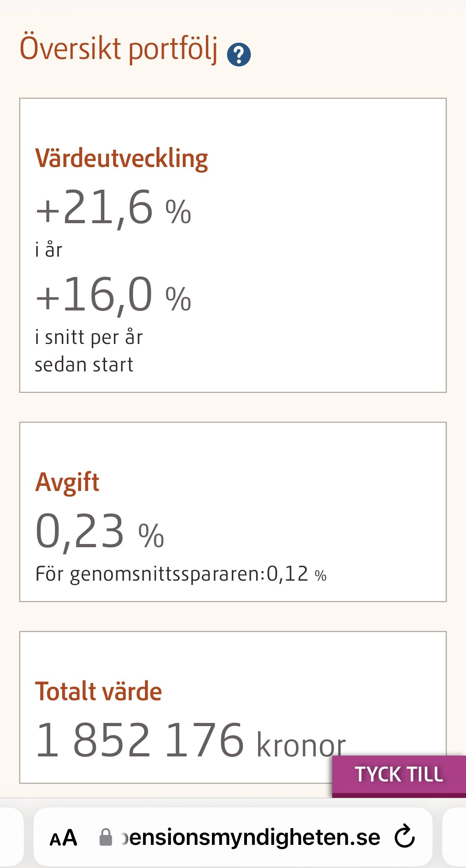Click the word "kronor"
The image size is (466, 868).
(301, 745)
